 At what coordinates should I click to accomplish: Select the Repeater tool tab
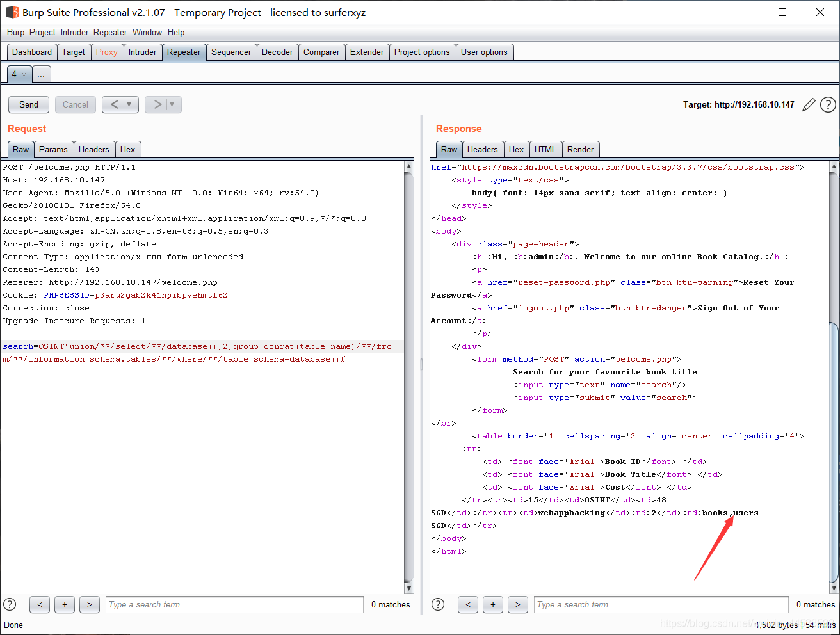(184, 52)
